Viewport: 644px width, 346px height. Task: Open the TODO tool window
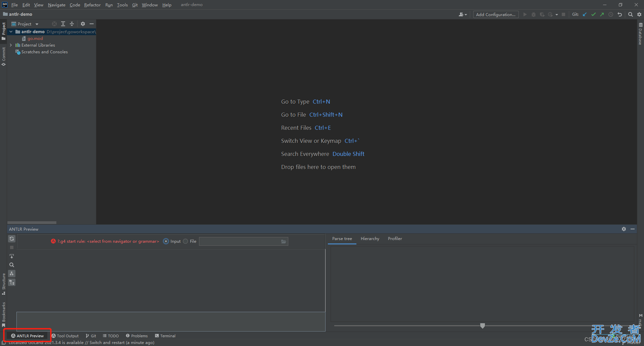[111, 336]
